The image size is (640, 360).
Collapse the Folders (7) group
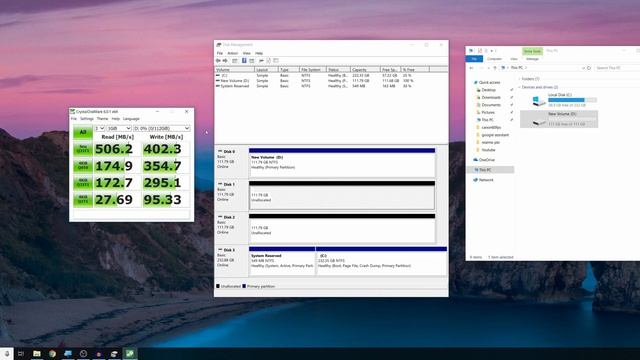[520, 79]
